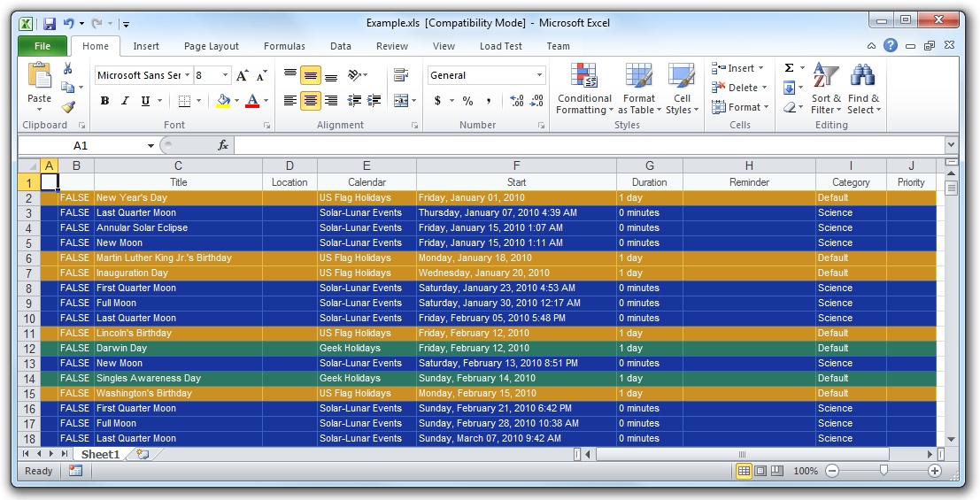Click the AutoSum sigma icon
Image resolution: width=980 pixels, height=500 pixels.
coord(789,68)
